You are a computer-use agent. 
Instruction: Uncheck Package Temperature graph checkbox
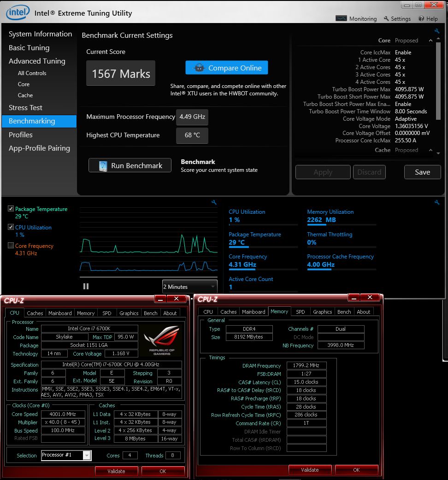(11, 209)
